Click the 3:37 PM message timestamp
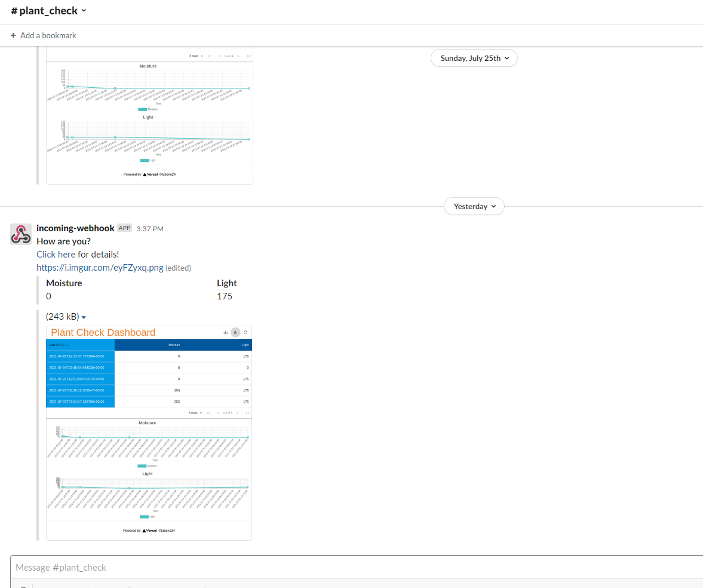 click(150, 229)
